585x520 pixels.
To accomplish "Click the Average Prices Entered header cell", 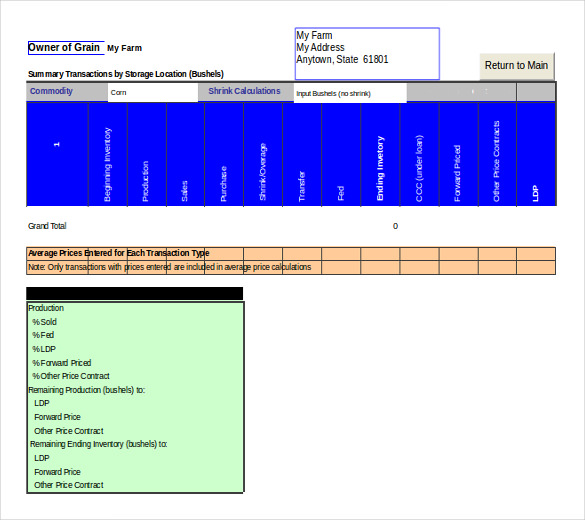I will pyautogui.click(x=119, y=253).
